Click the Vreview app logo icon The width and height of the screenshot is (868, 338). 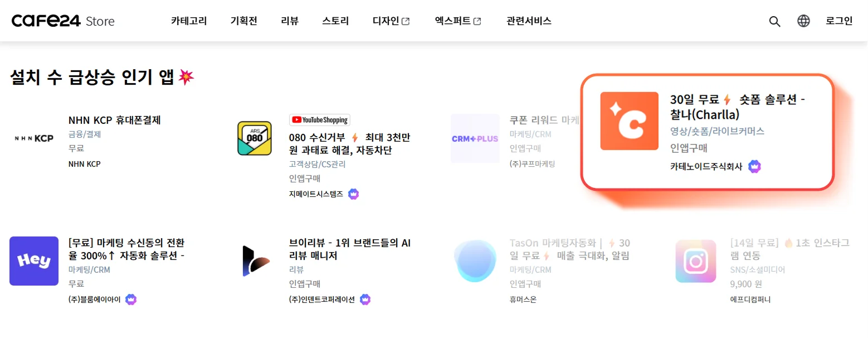(x=255, y=261)
